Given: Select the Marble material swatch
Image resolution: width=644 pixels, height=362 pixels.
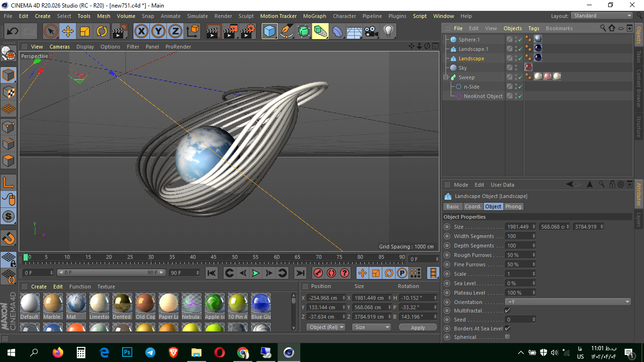Looking at the screenshot, I should [x=52, y=303].
